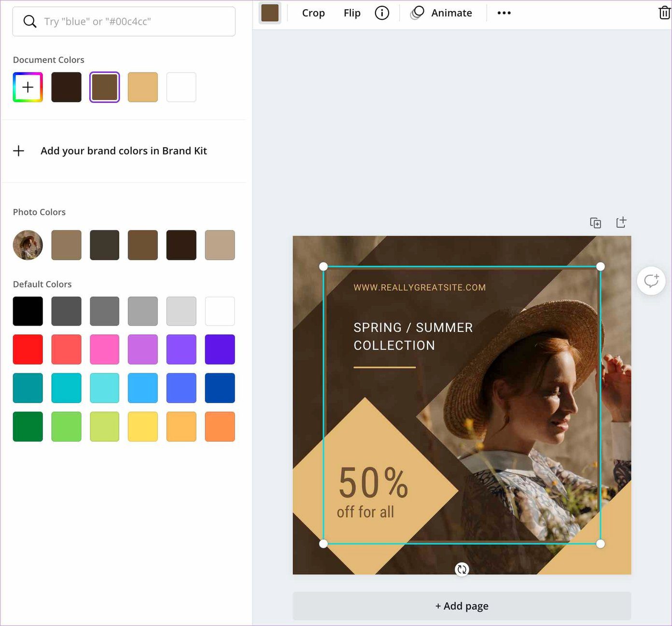Click the duplicate page icon
The height and width of the screenshot is (626, 672).
click(596, 223)
